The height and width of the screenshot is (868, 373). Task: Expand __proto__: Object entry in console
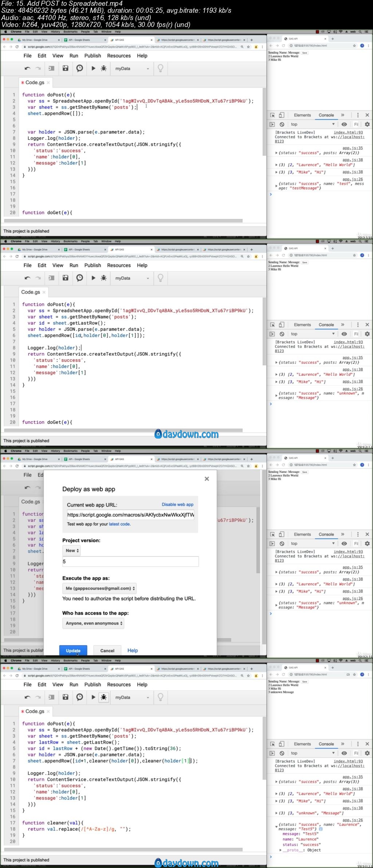280,850
